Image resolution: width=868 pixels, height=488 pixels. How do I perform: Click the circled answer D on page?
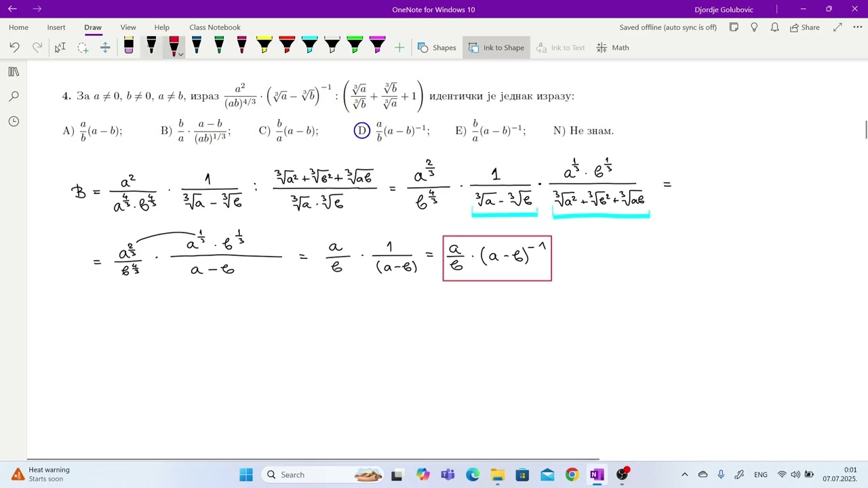pos(361,131)
